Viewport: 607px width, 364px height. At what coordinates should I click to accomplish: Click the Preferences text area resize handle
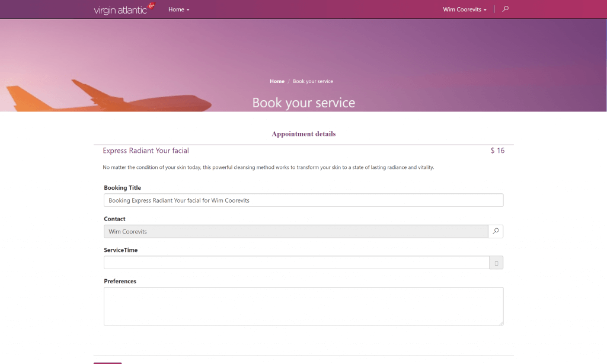500,323
